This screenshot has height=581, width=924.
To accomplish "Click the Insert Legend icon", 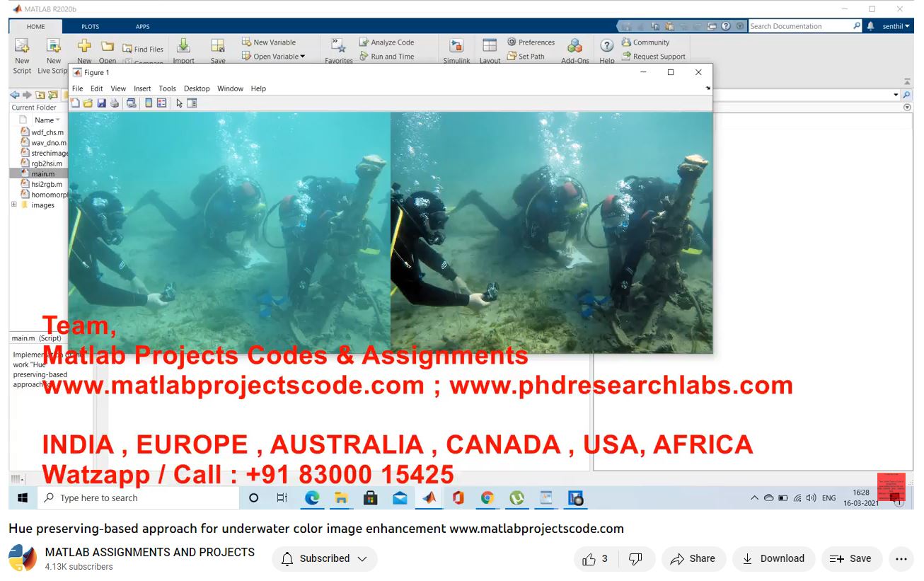I will click(x=161, y=103).
